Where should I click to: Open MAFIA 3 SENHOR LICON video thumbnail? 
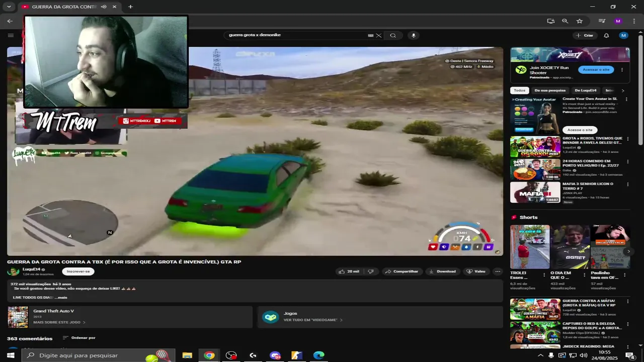click(535, 192)
